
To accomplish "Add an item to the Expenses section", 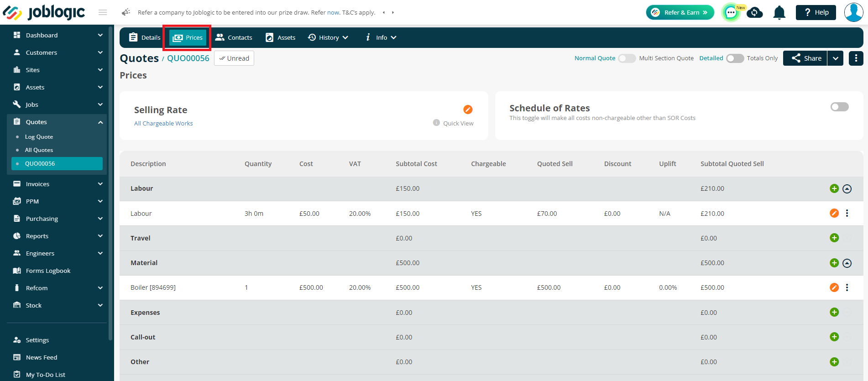I will tap(834, 312).
